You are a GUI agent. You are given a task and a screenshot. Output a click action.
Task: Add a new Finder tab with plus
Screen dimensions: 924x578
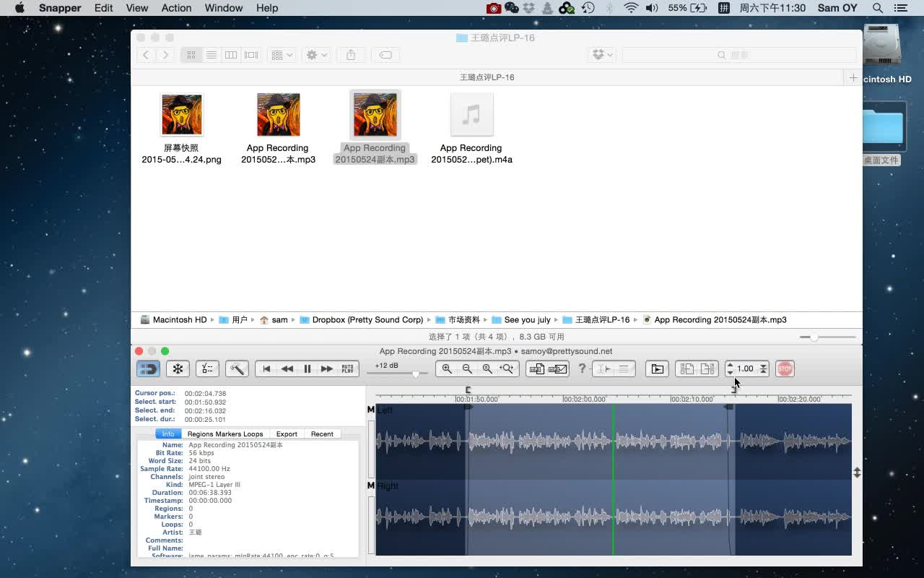click(x=853, y=77)
